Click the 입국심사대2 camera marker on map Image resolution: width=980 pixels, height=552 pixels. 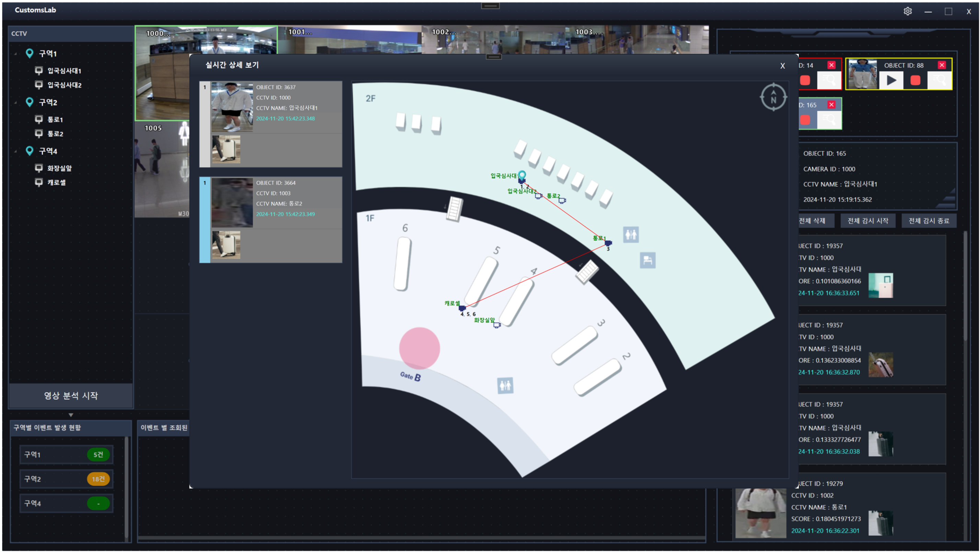tap(538, 196)
